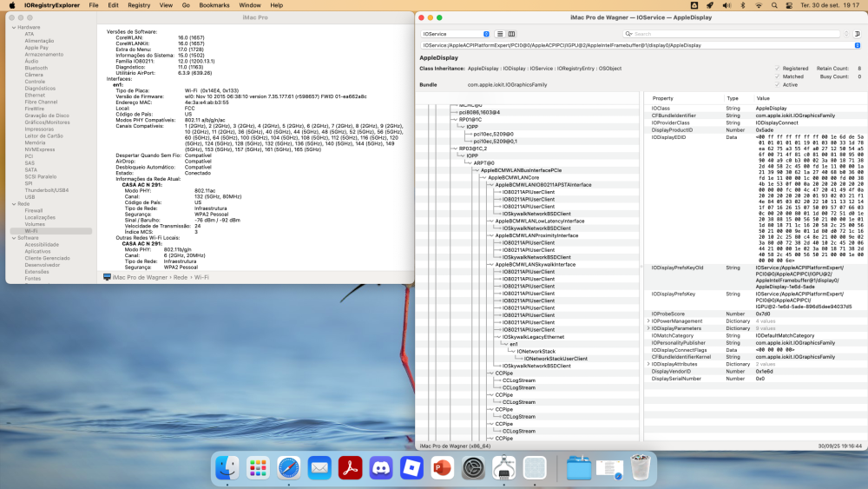Switch to the column view toolbar icon
Screen dimensions: 868x489
(x=511, y=34)
